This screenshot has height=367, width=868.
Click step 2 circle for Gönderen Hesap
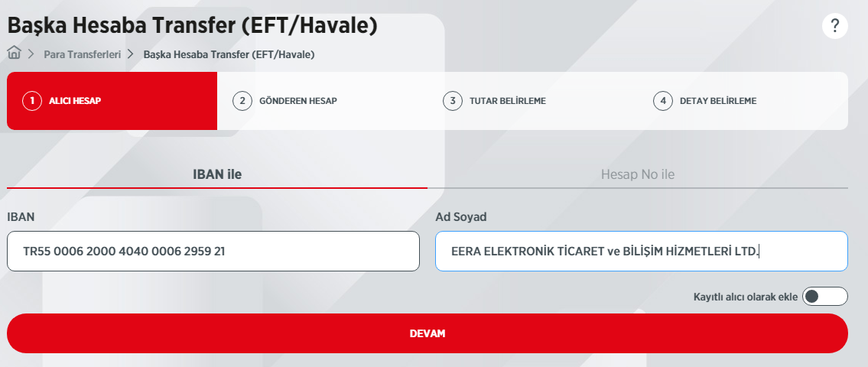click(242, 101)
